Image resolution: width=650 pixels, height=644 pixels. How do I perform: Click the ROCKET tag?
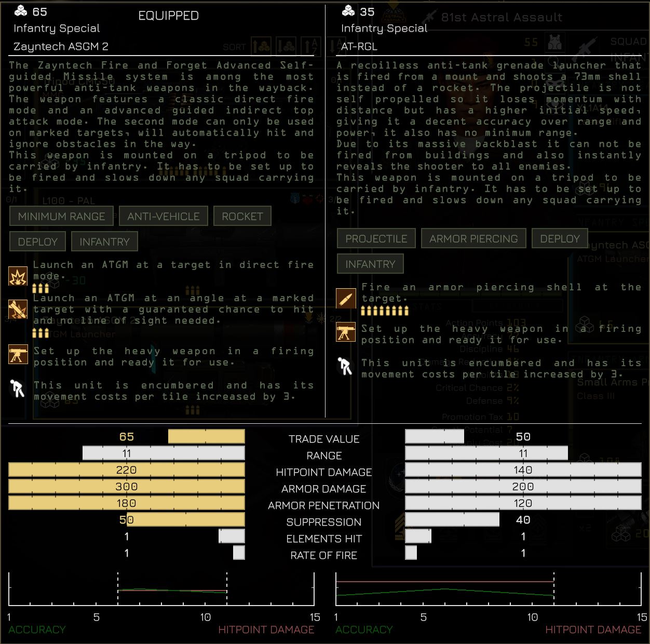[242, 216]
